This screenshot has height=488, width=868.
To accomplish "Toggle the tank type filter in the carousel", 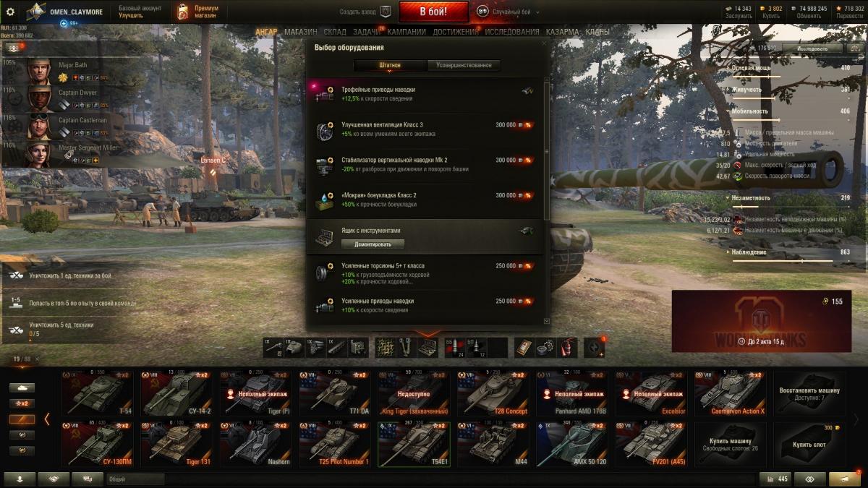I will pyautogui.click(x=22, y=388).
